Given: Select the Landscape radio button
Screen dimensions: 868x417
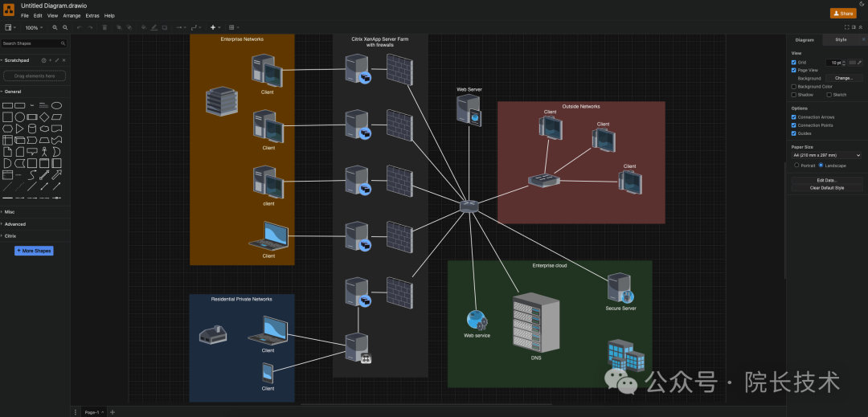Looking at the screenshot, I should (821, 165).
